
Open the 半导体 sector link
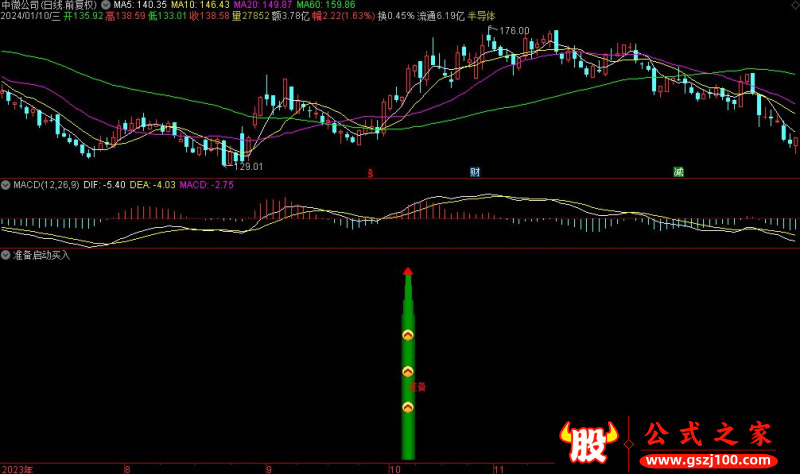click(480, 17)
